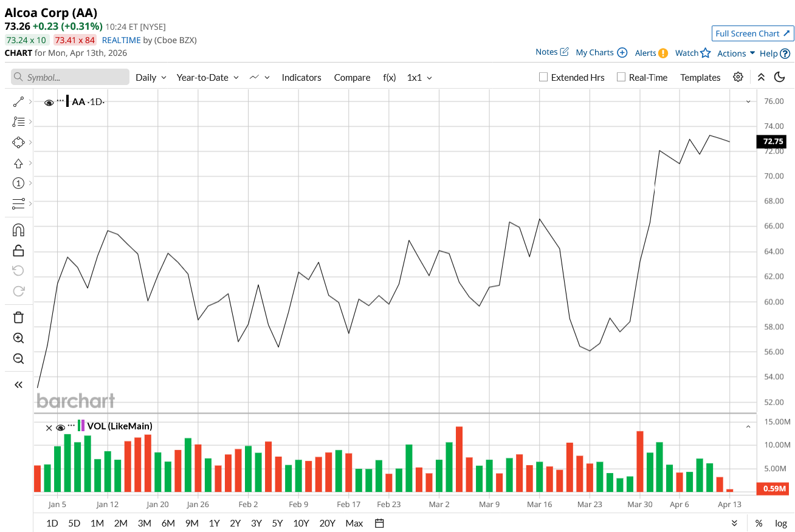The width and height of the screenshot is (795, 532).
Task: Open chart settings gear
Action: (x=738, y=77)
